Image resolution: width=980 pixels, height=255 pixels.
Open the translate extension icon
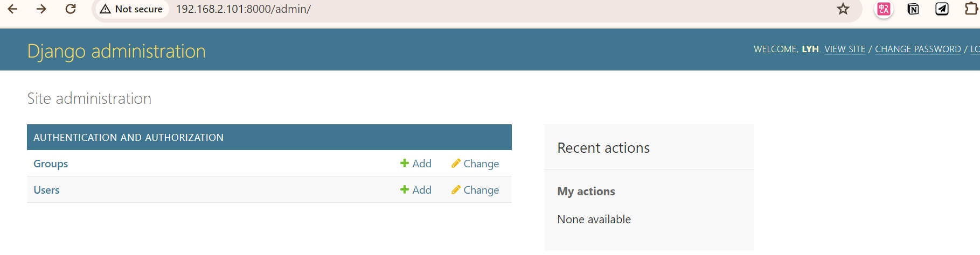884,9
